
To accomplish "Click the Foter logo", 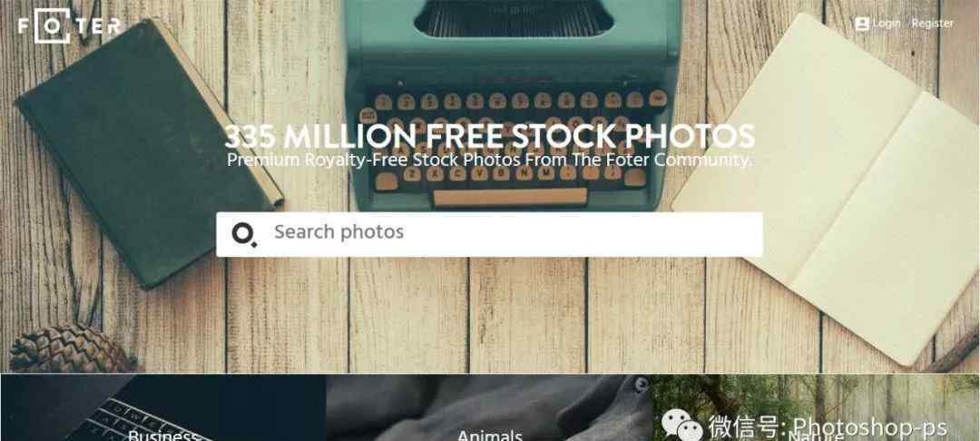I will (x=69, y=25).
